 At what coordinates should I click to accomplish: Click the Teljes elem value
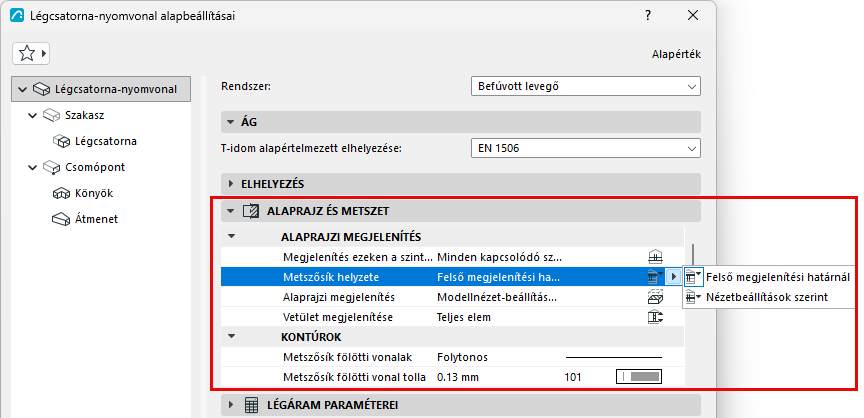click(x=463, y=317)
